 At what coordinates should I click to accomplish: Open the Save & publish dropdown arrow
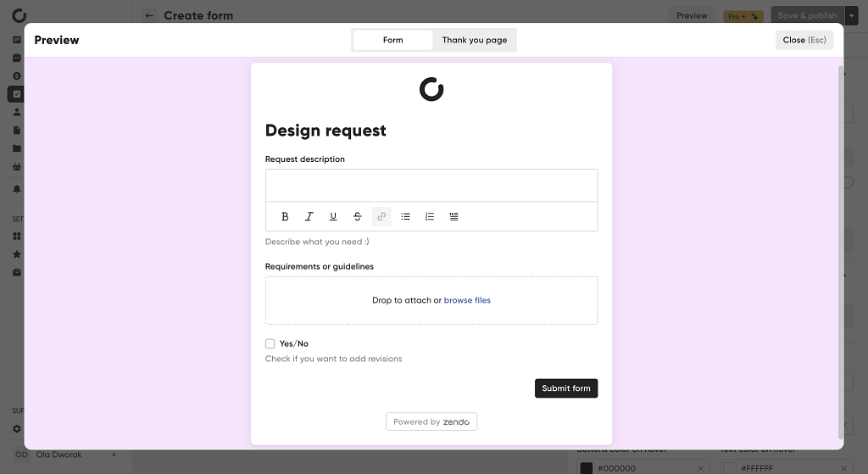click(851, 15)
